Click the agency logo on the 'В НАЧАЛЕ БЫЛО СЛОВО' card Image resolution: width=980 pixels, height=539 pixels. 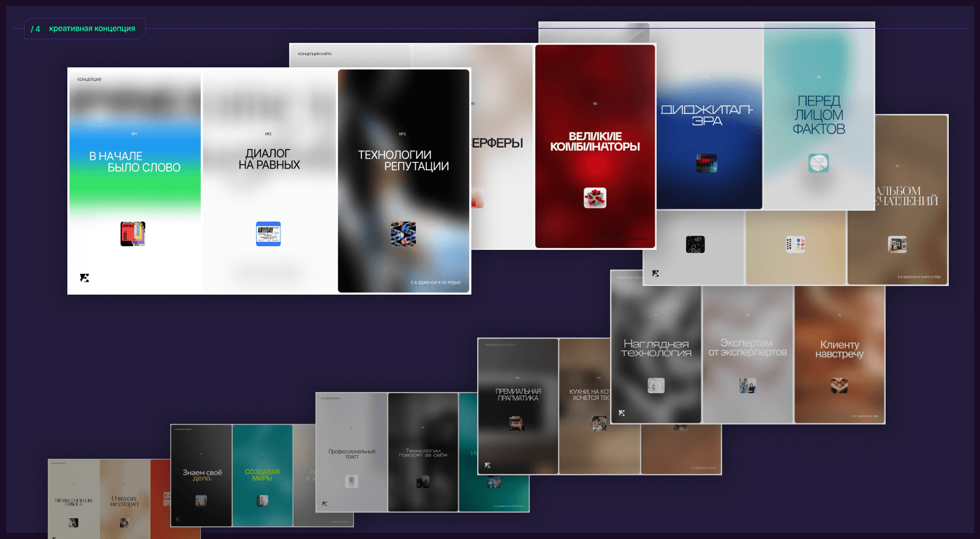(85, 278)
